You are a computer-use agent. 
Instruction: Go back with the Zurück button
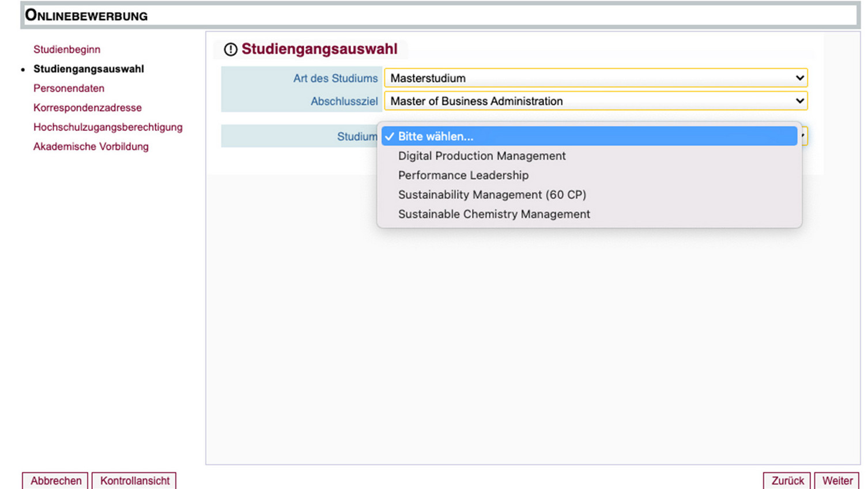pos(787,481)
